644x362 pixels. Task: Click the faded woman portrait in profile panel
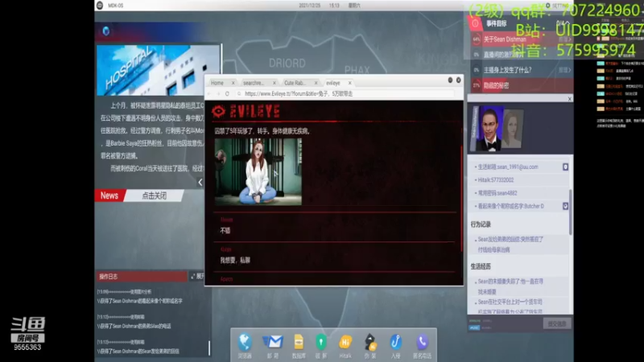coord(514,129)
